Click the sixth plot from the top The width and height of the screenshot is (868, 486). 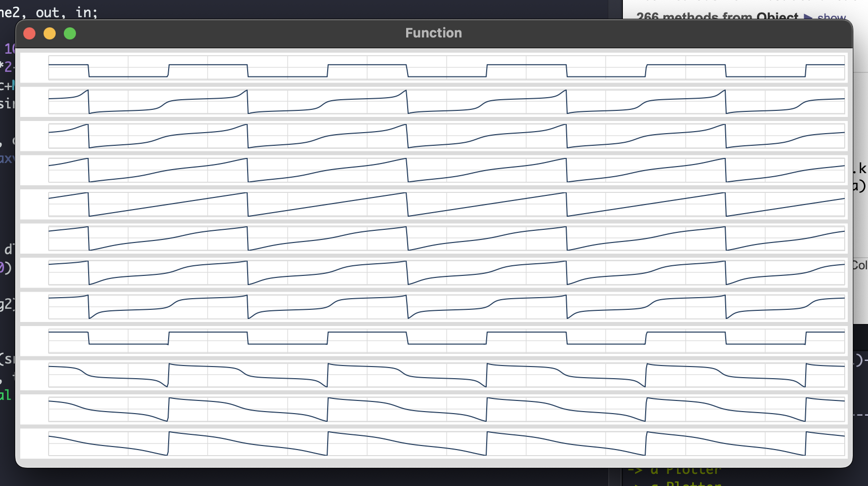(446, 238)
